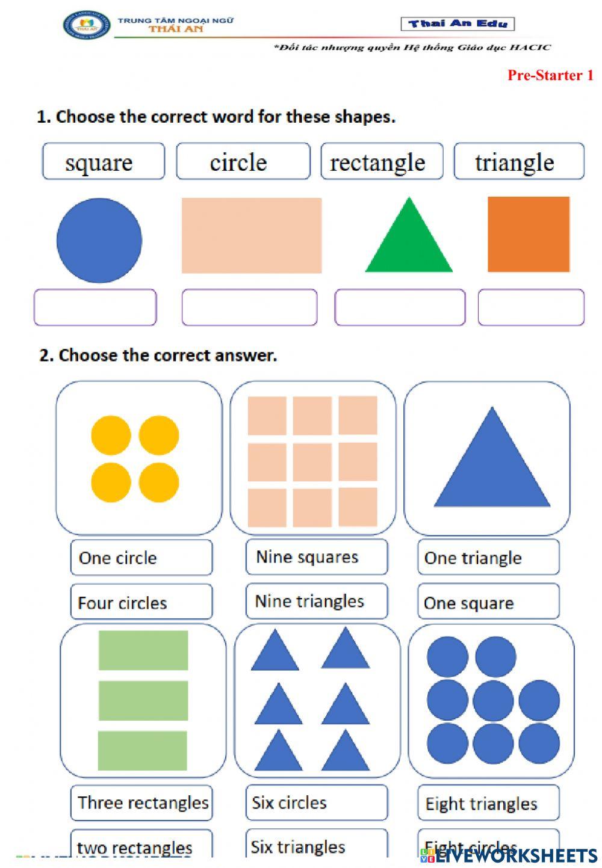
Task: Pick the "rectangle" word box
Action: click(x=382, y=162)
